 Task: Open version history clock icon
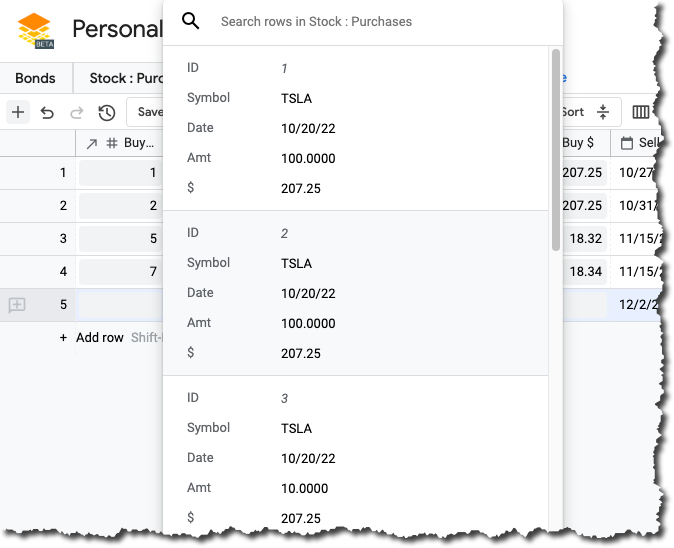click(106, 112)
